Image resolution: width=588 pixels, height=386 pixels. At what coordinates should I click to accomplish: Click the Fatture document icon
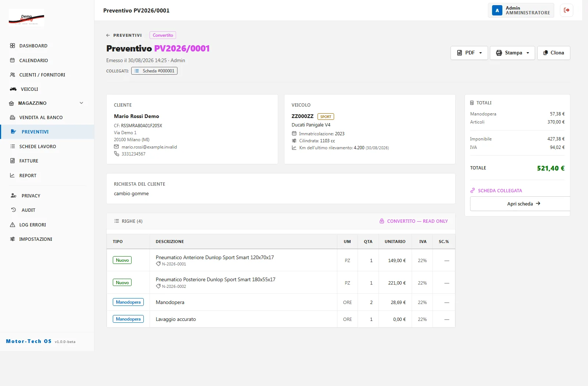coord(12,161)
